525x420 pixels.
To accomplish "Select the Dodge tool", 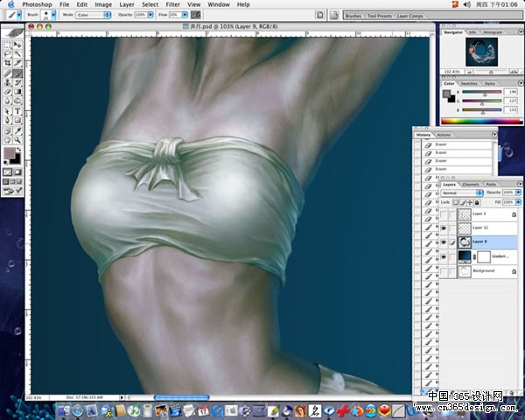I will [17, 101].
